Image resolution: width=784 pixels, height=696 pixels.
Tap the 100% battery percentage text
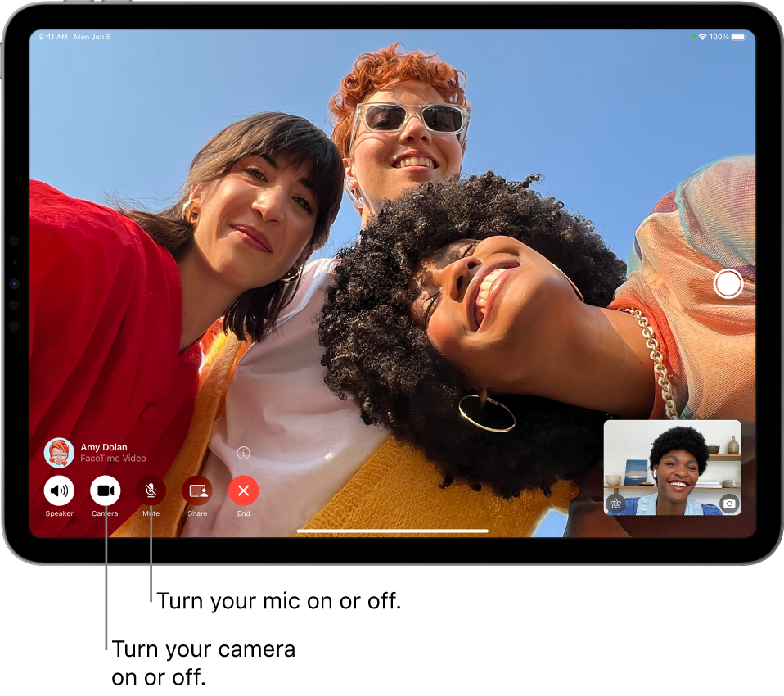coord(719,38)
